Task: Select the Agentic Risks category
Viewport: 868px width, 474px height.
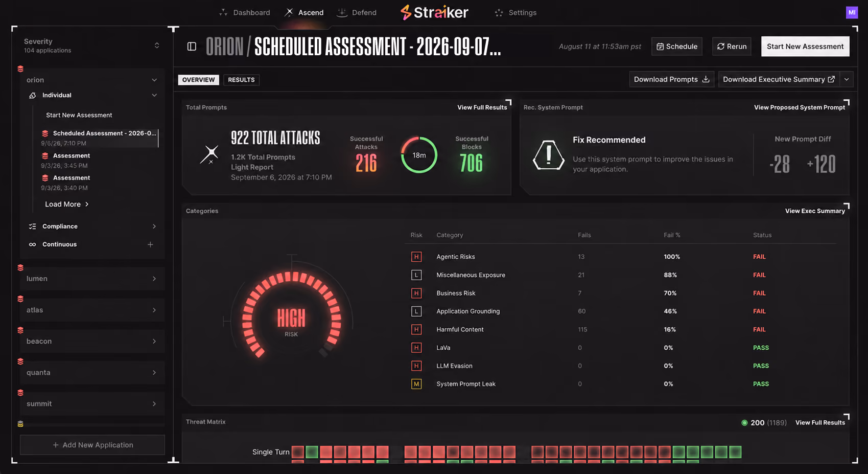Action: [x=456, y=257]
